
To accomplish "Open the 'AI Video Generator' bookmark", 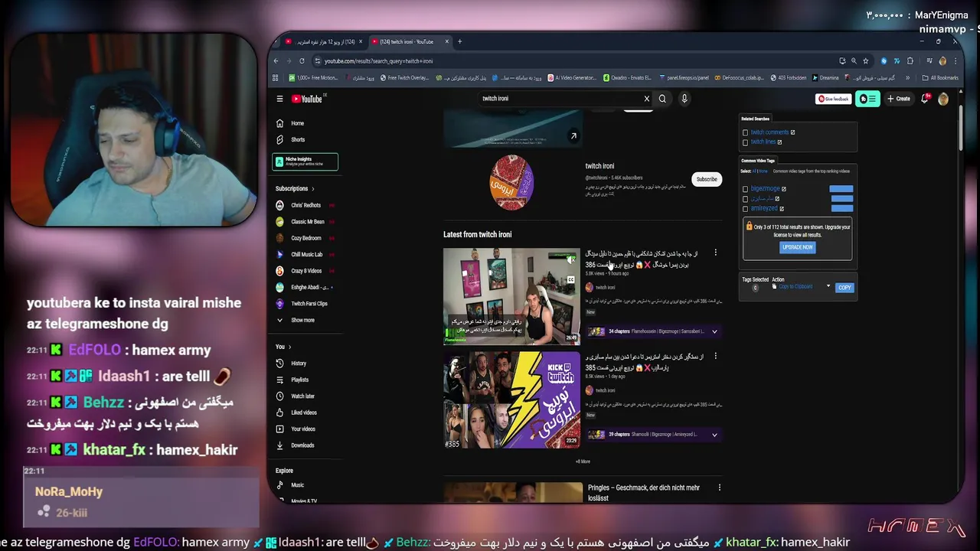I will point(570,78).
